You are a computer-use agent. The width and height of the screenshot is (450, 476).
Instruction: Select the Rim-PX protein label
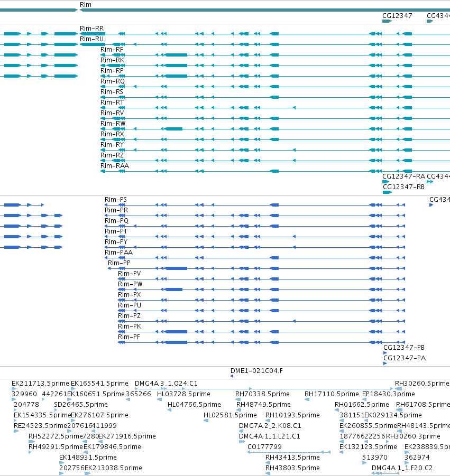click(x=130, y=295)
